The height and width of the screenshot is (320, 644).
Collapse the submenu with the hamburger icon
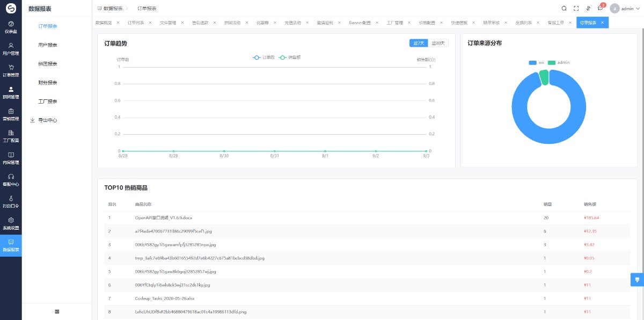[x=57, y=311]
